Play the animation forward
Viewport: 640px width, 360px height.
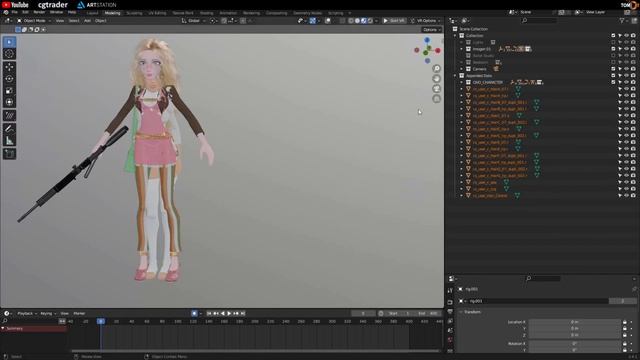[x=229, y=313]
